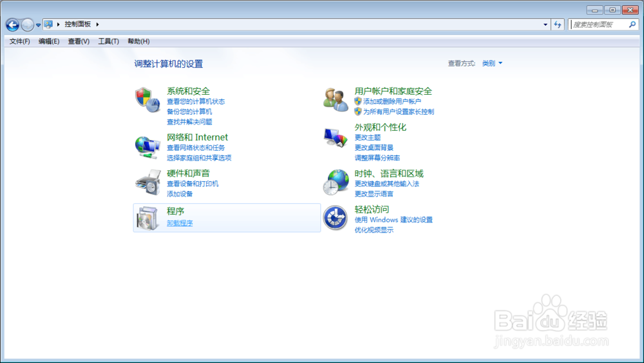Click 更改键盘或其他输入法 link
This screenshot has height=363, width=644.
387,184
